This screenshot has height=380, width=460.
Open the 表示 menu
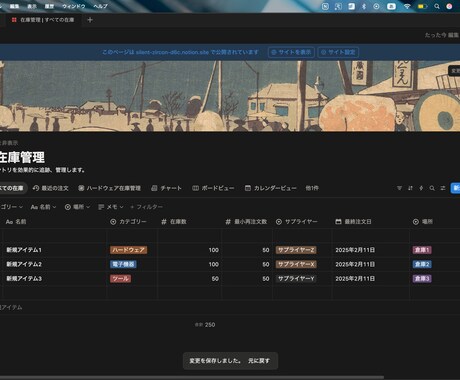tap(32, 6)
